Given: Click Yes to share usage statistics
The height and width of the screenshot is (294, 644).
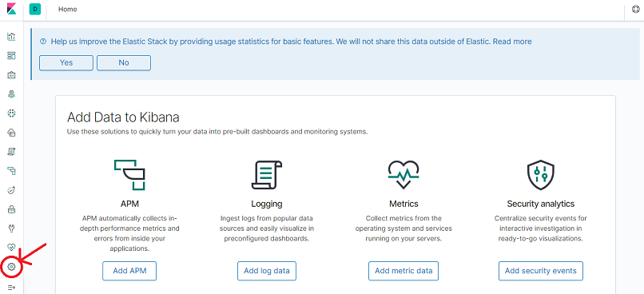Looking at the screenshot, I should (66, 63).
